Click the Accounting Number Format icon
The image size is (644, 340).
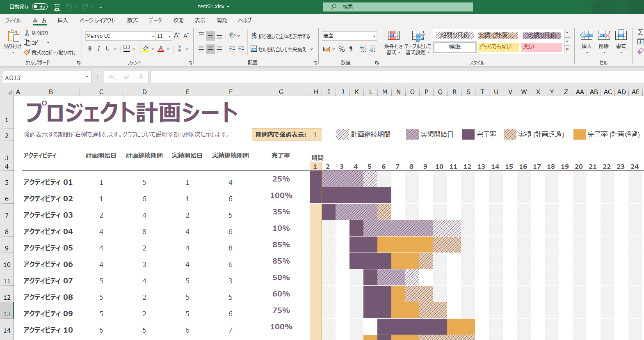(x=327, y=49)
